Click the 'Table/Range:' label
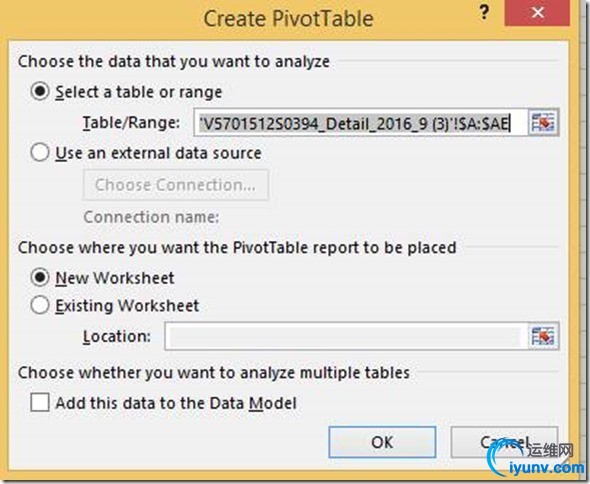Viewport: 590px width, 484px height. click(132, 123)
